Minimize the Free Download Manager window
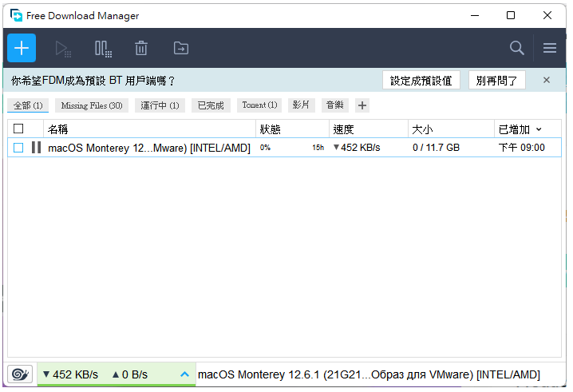This screenshot has width=573, height=392. point(475,15)
